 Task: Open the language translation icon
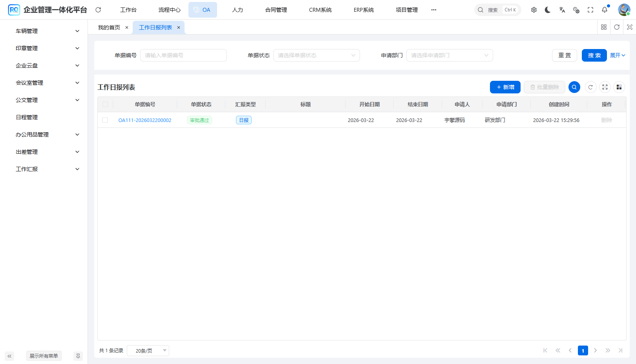562,10
